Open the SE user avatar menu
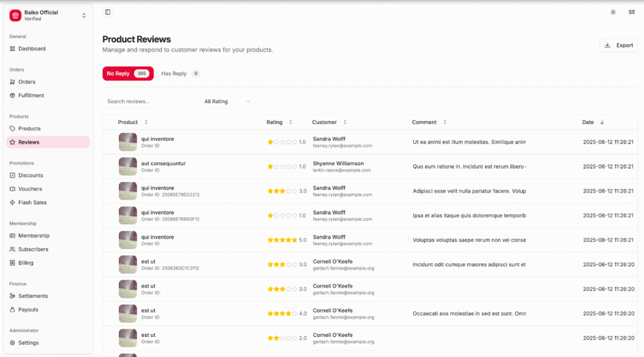644x357 pixels. (x=631, y=13)
